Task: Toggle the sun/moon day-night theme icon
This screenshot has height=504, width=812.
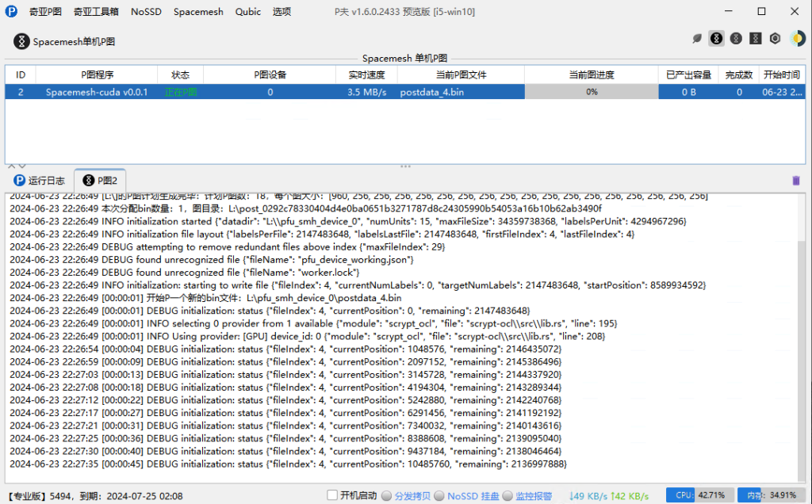Action: [795, 38]
